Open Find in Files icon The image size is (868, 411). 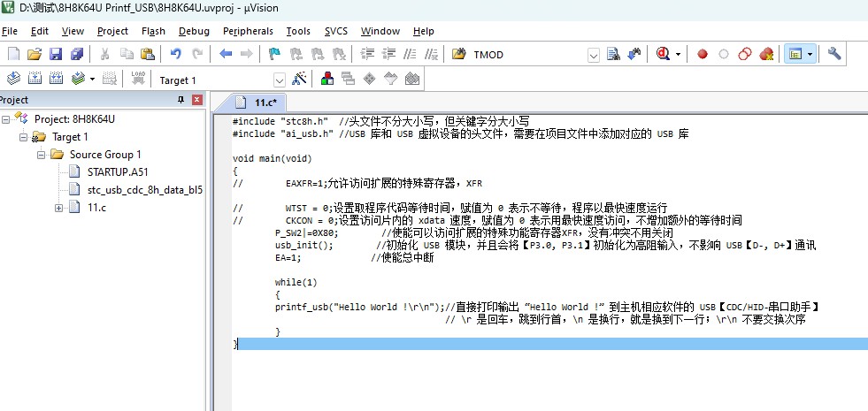click(x=458, y=54)
